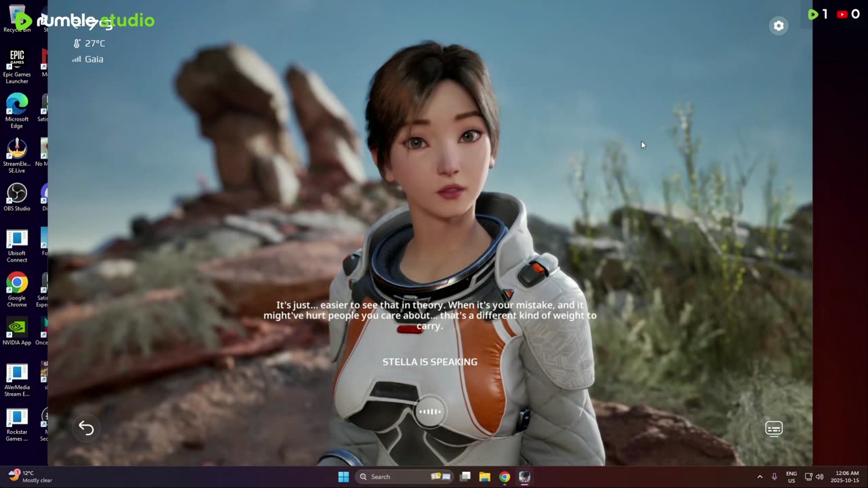The height and width of the screenshot is (488, 868).
Task: Open the Recycle Bin desktop icon
Action: click(x=17, y=19)
